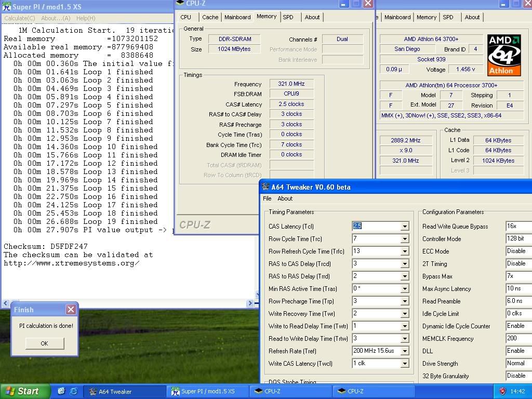Image resolution: width=532 pixels, height=399 pixels.
Task: Click OK in the Finish dialog
Action: click(45, 343)
